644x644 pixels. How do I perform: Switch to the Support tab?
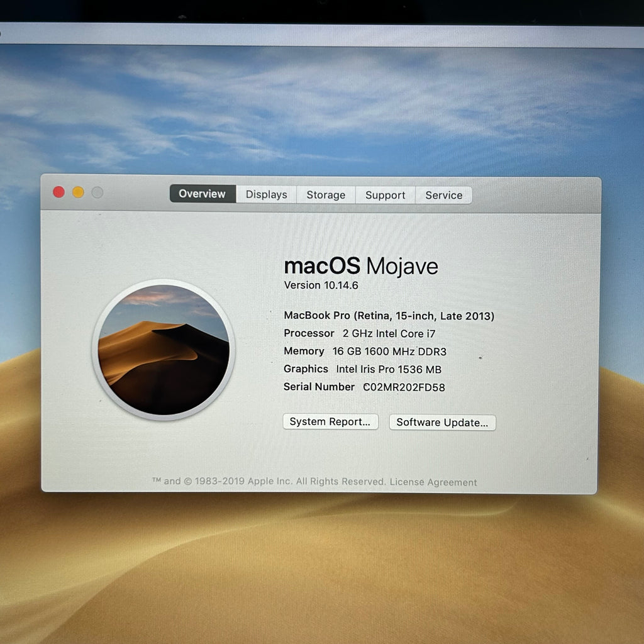(386, 195)
